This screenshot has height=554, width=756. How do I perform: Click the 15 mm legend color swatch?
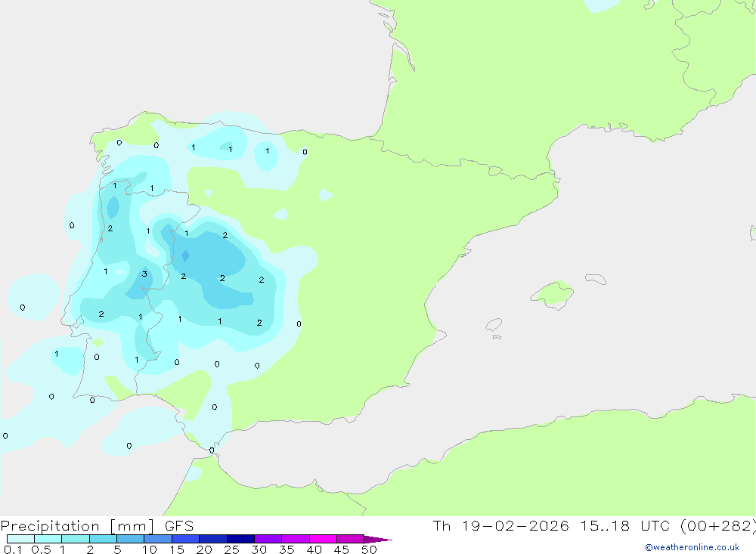tap(186, 539)
